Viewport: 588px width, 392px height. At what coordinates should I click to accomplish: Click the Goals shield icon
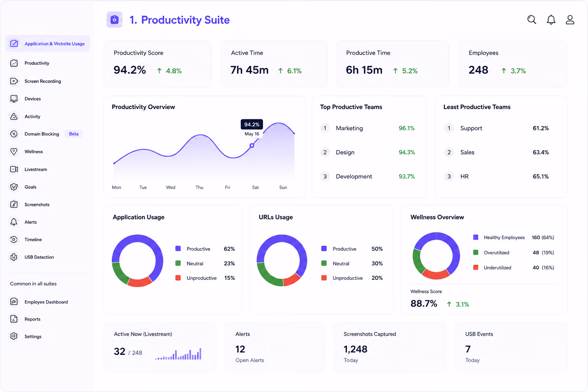tap(14, 187)
